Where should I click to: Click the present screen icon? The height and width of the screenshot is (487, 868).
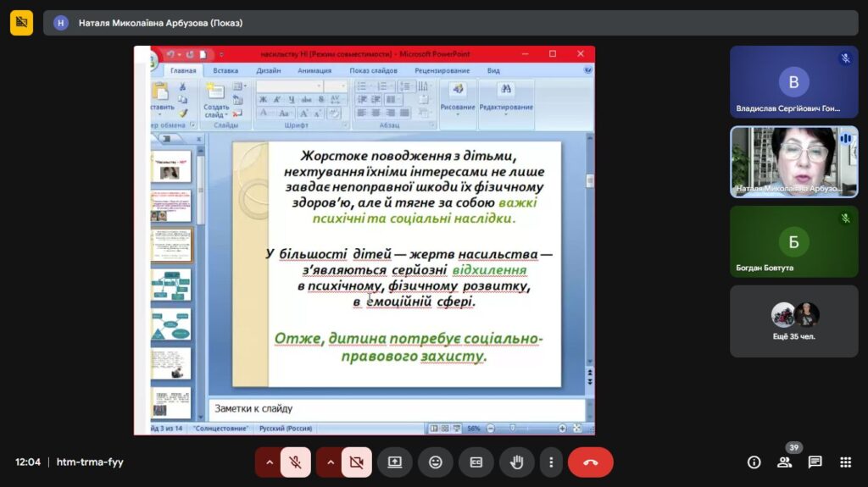tap(394, 462)
